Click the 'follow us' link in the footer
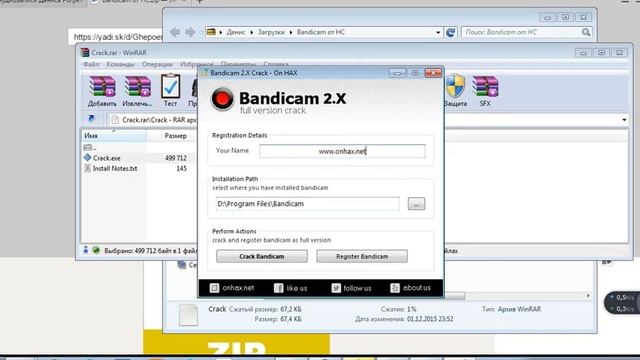The width and height of the screenshot is (640, 360). point(351,288)
